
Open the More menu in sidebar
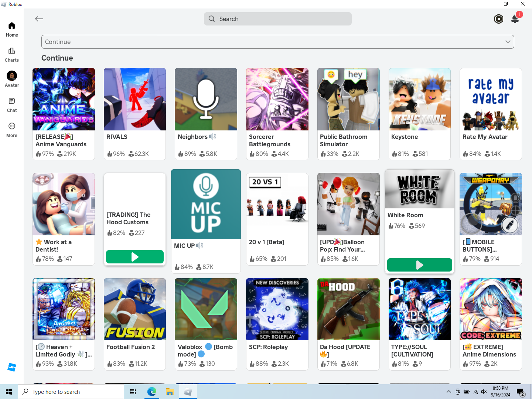pos(12,130)
